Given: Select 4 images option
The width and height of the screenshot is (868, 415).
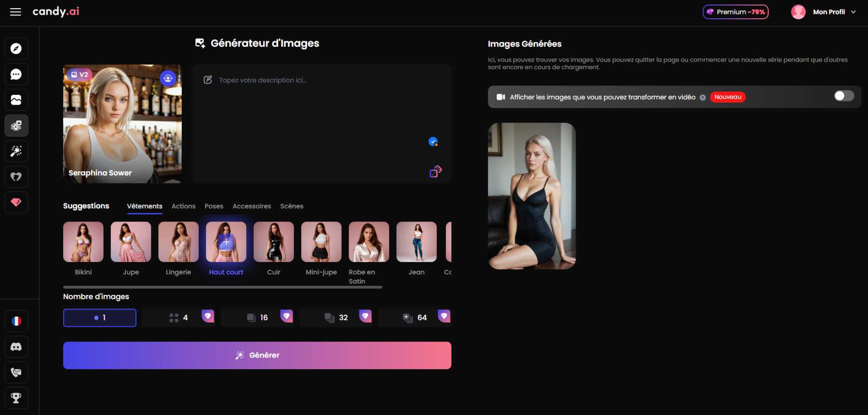Looking at the screenshot, I should (x=178, y=318).
